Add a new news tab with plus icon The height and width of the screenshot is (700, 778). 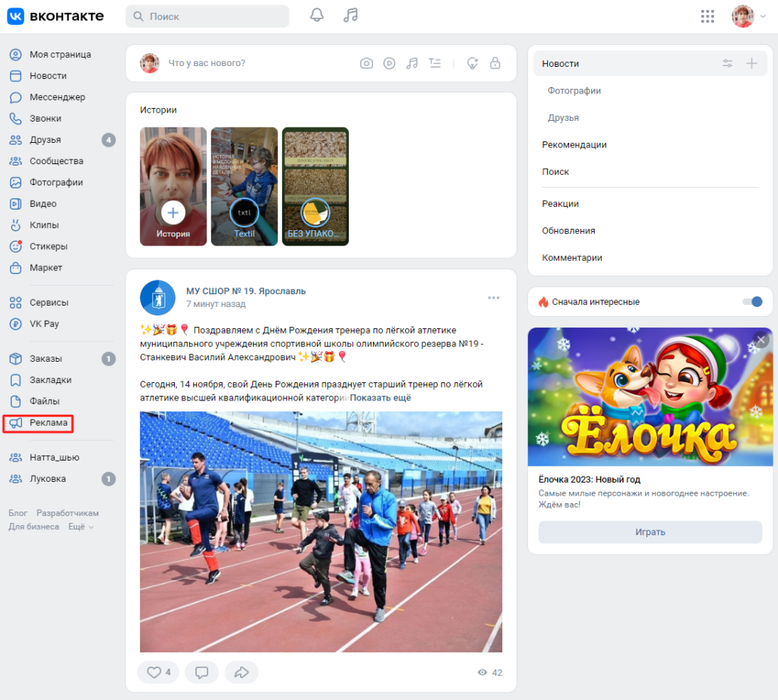(751, 64)
